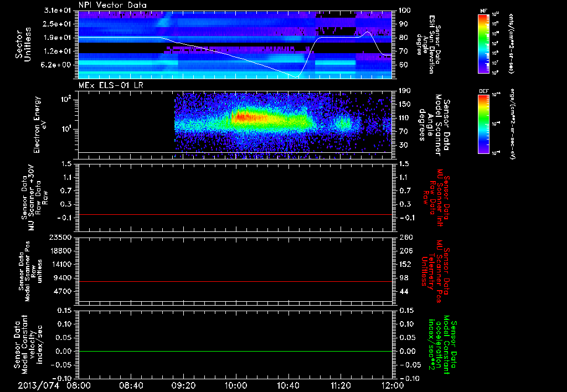The image size is (567, 392).
Task: Click the '10:00' time tick label
Action: [x=236, y=386]
